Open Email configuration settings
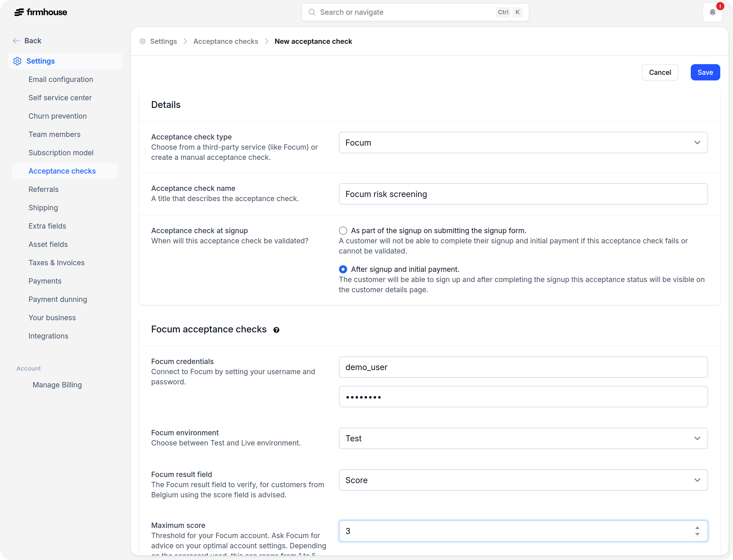Viewport: 733px width, 560px height. [61, 79]
